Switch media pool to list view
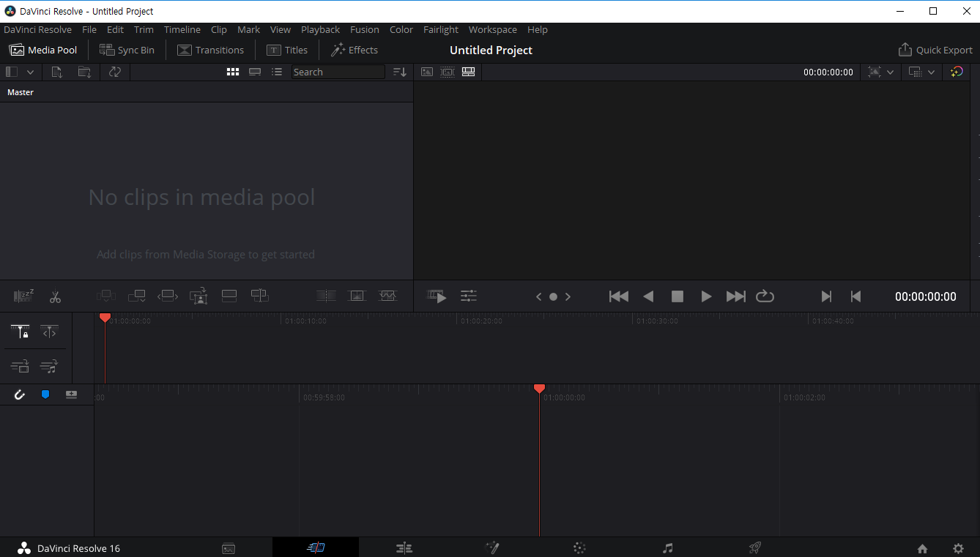Viewport: 980px width, 557px height. (x=277, y=72)
